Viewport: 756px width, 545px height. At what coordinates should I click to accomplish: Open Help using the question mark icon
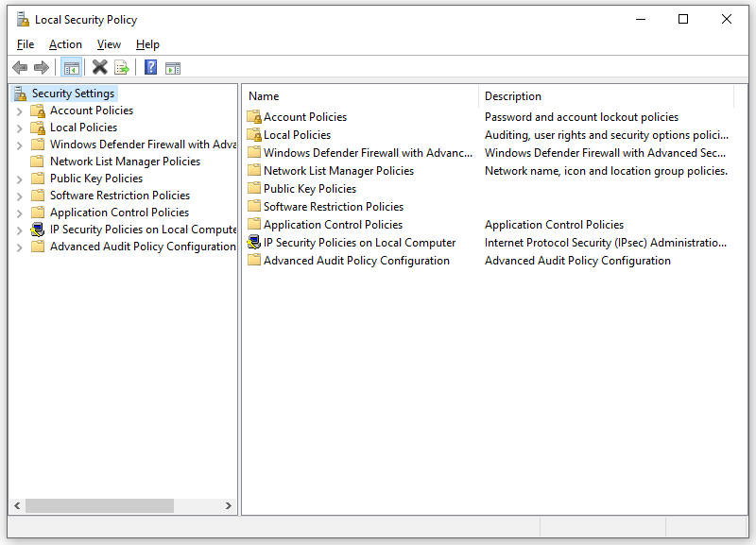click(x=150, y=67)
